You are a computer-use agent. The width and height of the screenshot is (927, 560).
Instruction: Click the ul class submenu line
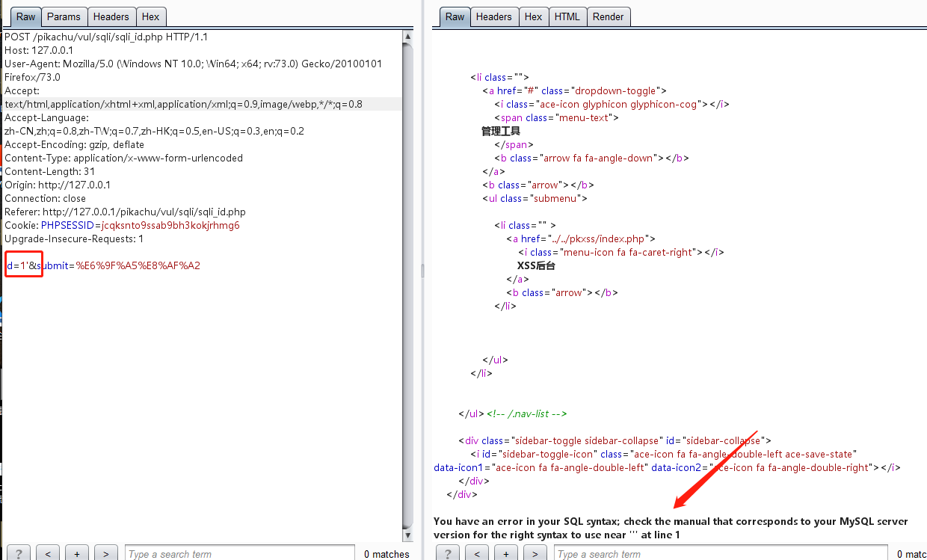535,198
